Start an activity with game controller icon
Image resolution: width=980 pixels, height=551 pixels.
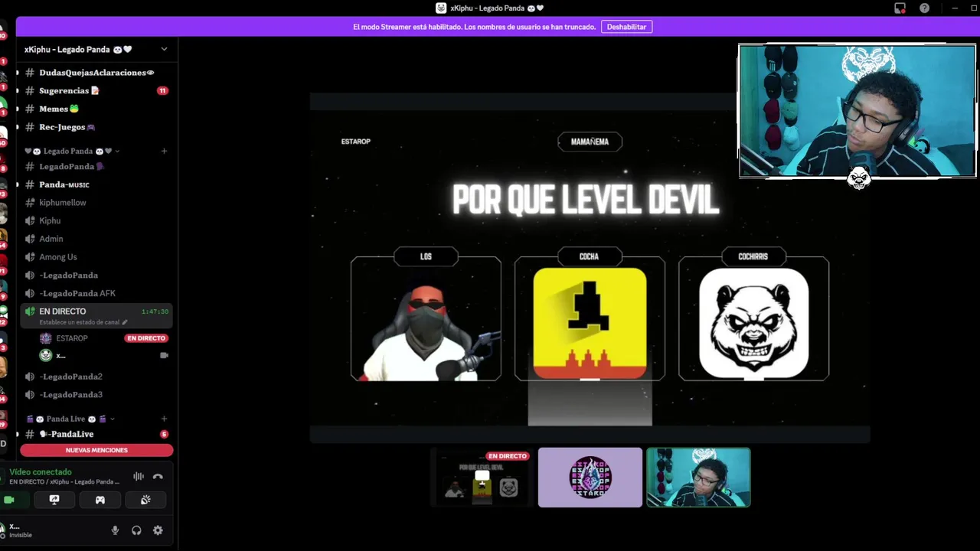click(100, 500)
